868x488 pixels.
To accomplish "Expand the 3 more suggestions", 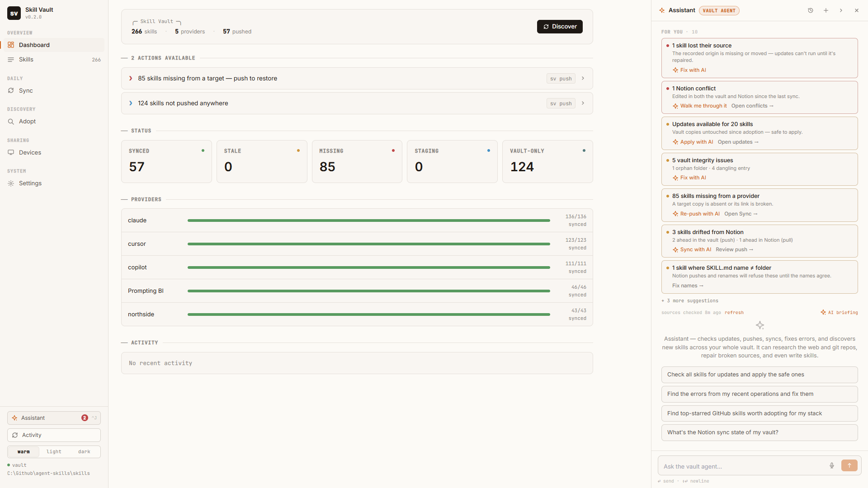I will coord(690,301).
